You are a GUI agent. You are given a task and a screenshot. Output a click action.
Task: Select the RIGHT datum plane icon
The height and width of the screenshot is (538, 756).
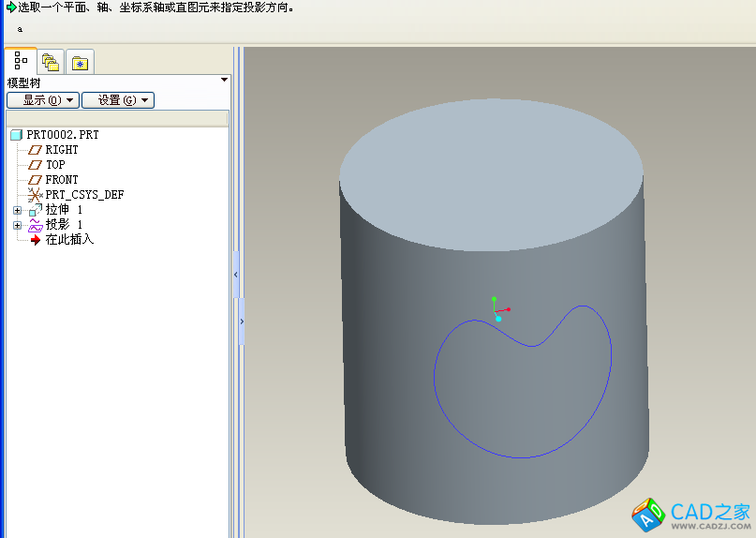click(x=36, y=150)
